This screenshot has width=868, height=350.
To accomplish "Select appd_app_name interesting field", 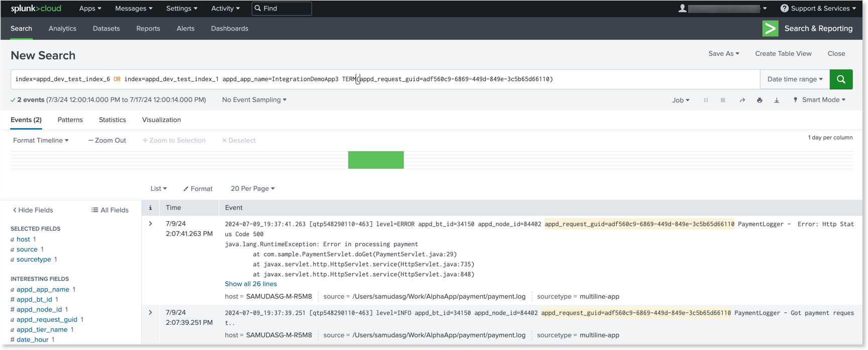I will coord(43,290).
